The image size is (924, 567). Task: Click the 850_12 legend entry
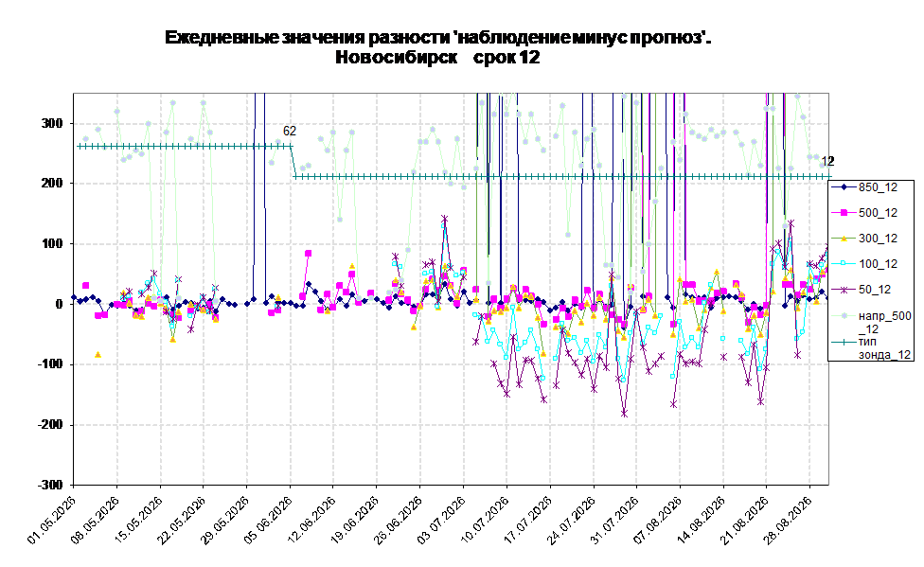click(871, 187)
